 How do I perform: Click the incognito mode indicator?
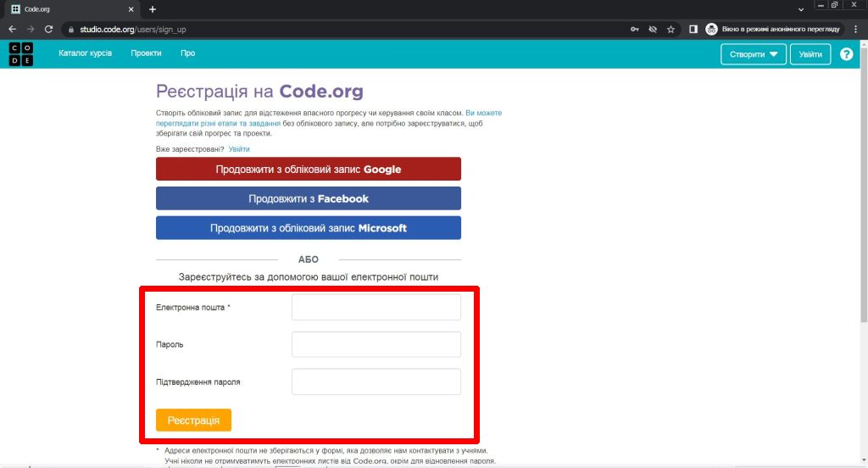tap(774, 30)
